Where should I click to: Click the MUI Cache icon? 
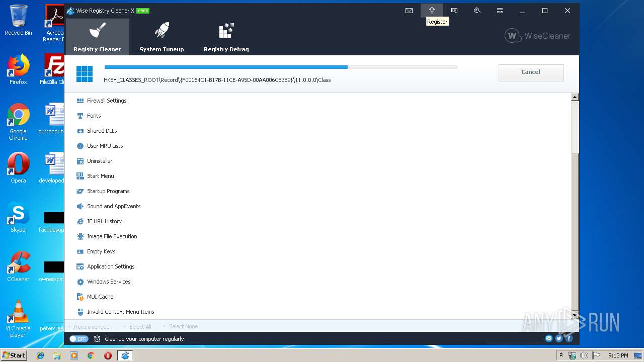[x=80, y=297]
